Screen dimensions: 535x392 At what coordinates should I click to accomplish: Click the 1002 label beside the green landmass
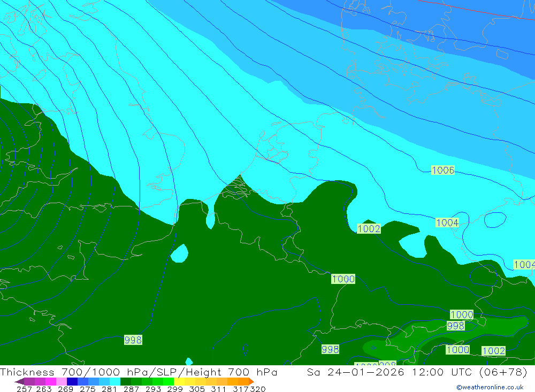369,228
